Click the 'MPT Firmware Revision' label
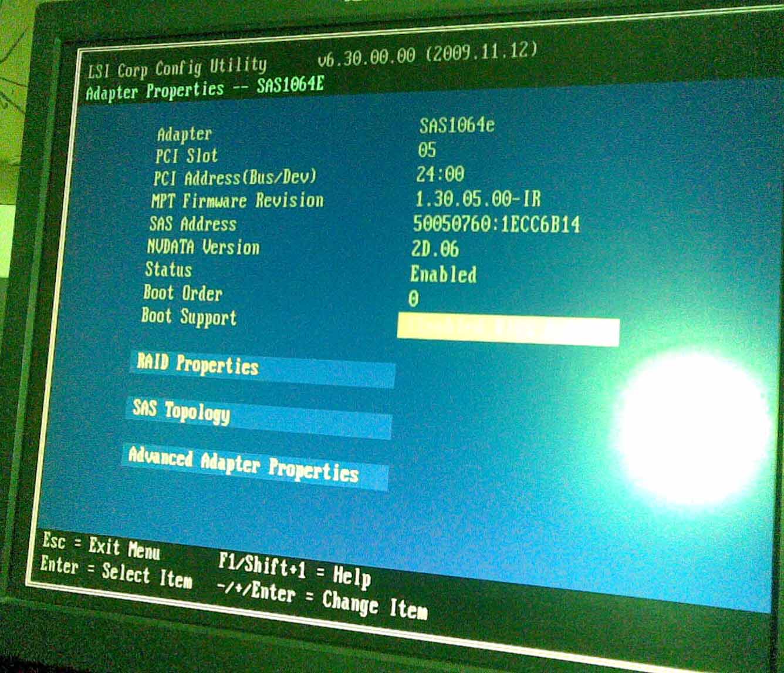Screen dimensions: 784x673 click(x=238, y=201)
